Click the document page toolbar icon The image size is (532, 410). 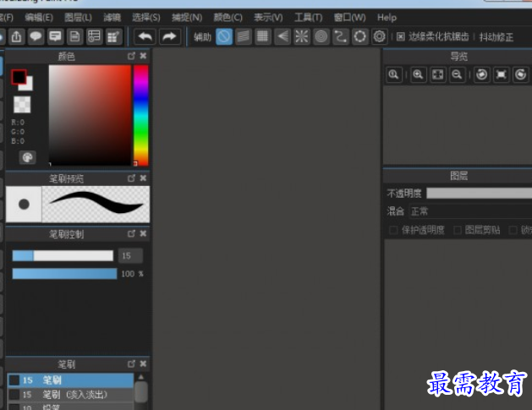click(x=74, y=36)
